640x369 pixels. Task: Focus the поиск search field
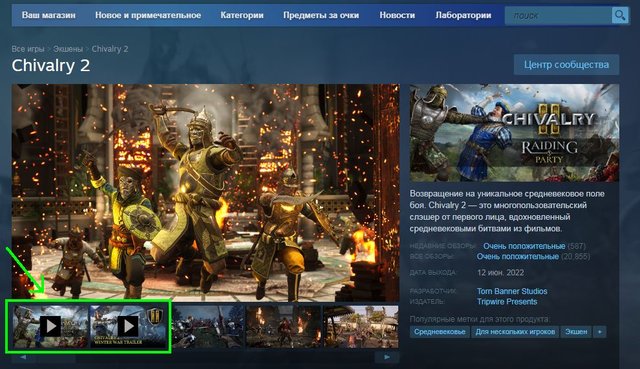click(558, 16)
